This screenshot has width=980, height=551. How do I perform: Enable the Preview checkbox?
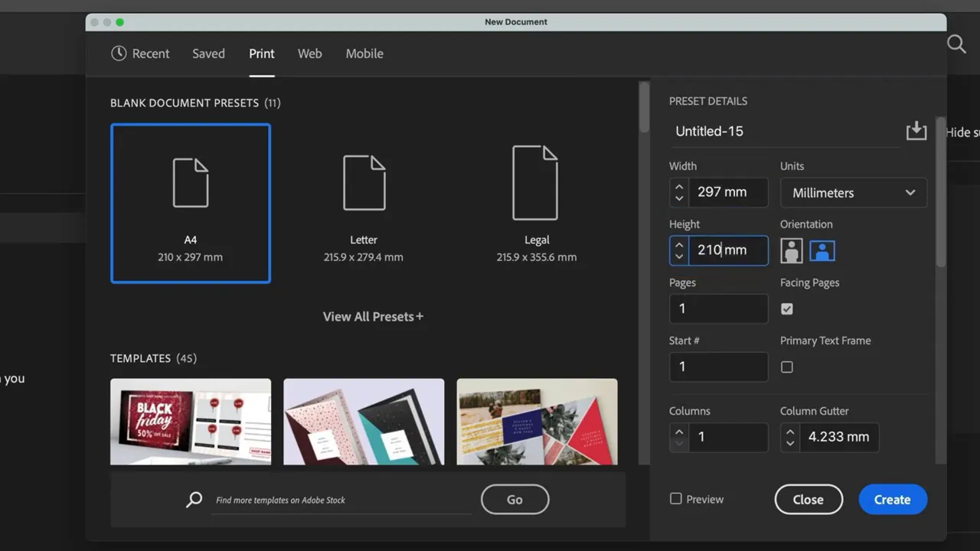click(x=676, y=498)
